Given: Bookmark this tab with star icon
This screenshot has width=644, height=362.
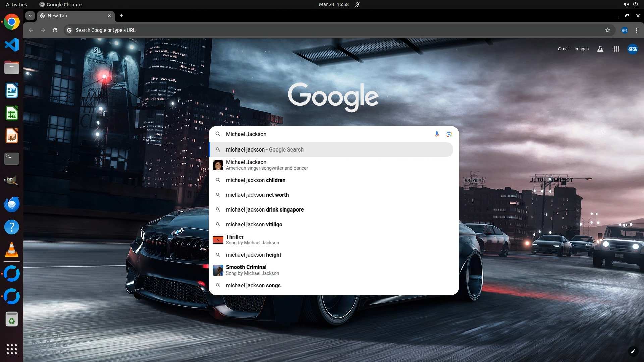Looking at the screenshot, I should coord(607,30).
